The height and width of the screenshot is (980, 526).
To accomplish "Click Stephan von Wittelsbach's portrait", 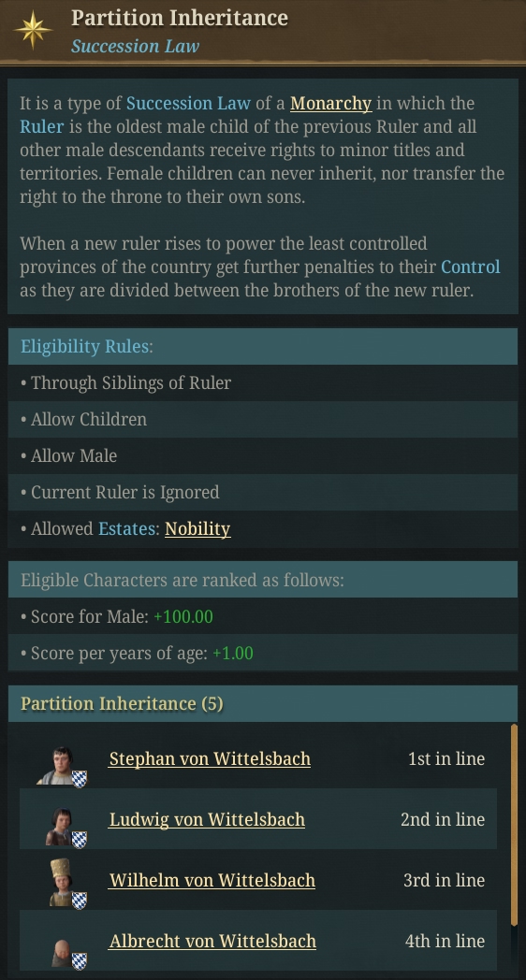I will click(x=57, y=764).
